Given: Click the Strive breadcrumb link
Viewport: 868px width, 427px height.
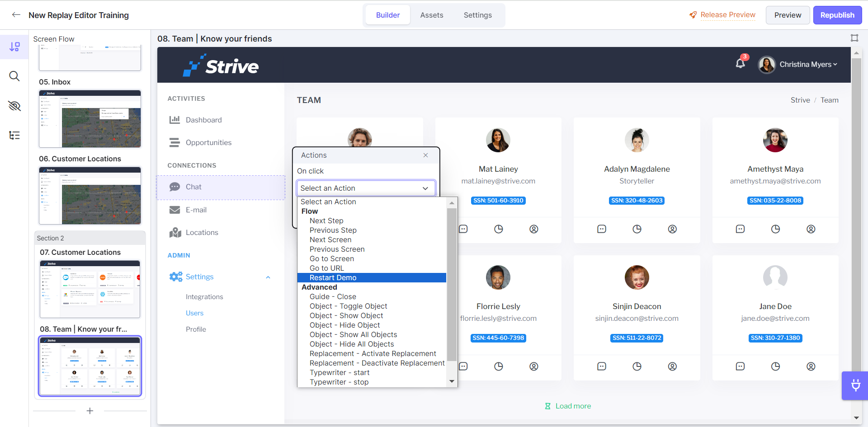Looking at the screenshot, I should click(800, 100).
